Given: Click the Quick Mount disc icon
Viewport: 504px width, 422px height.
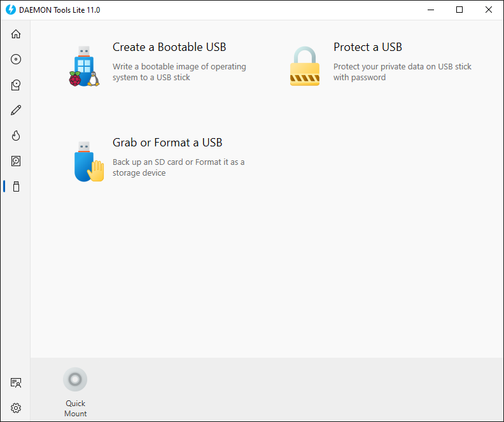Looking at the screenshot, I should coord(75,379).
